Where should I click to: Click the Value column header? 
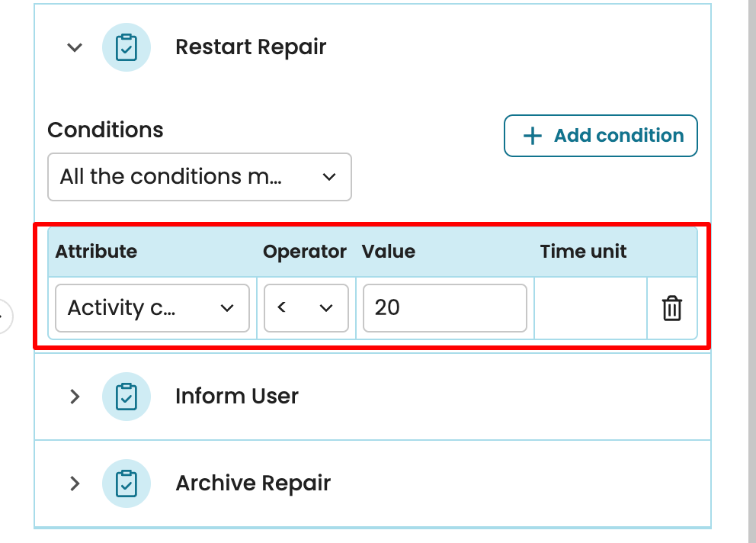pyautogui.click(x=388, y=252)
